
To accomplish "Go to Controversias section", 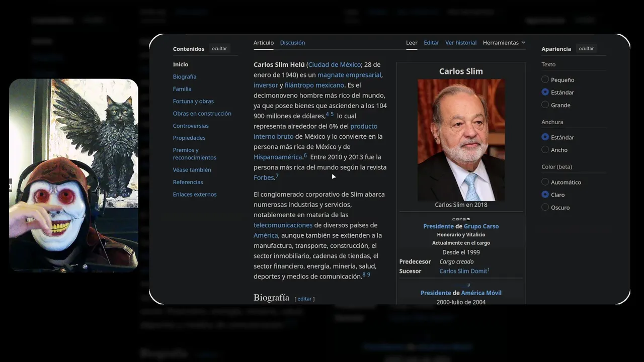I will pyautogui.click(x=191, y=126).
